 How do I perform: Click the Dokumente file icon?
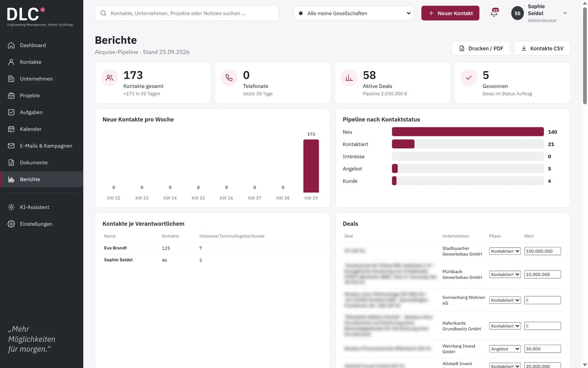tap(11, 163)
